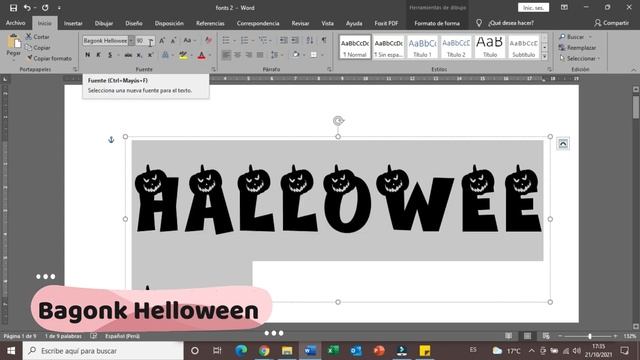Screen dimensions: 640x360
Task: Click the Compartir share button
Action: click(x=611, y=23)
